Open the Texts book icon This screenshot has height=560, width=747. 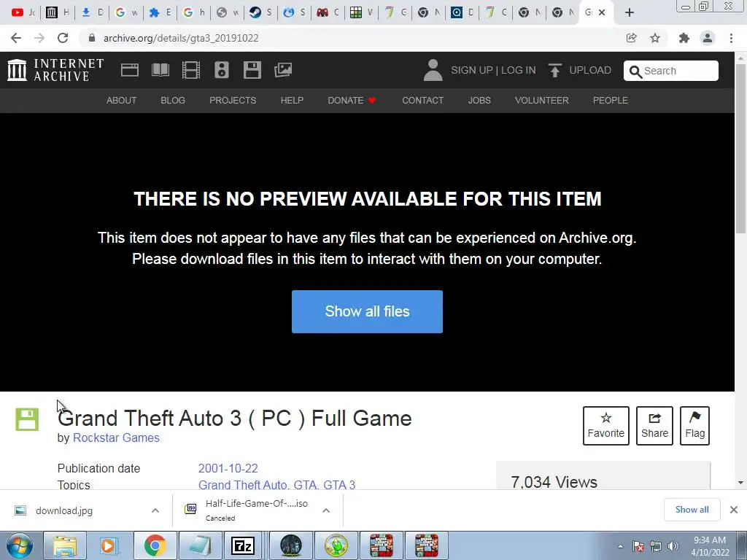pos(160,70)
